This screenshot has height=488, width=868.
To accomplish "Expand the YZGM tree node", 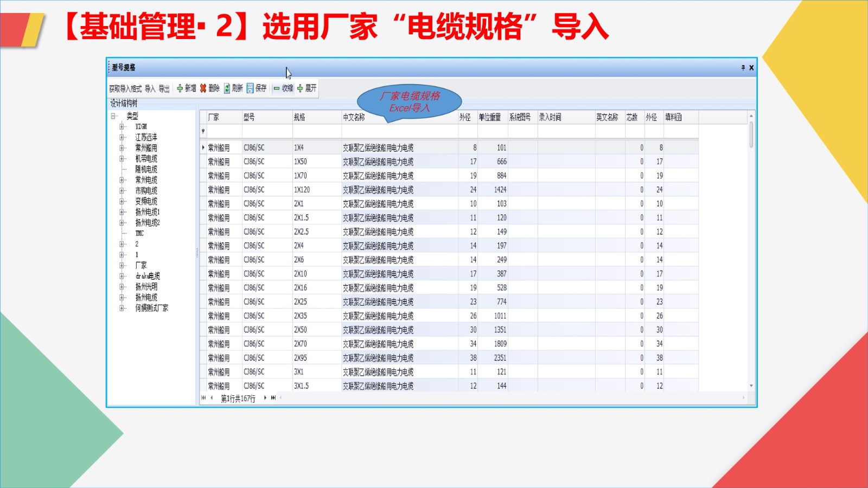I will click(122, 127).
